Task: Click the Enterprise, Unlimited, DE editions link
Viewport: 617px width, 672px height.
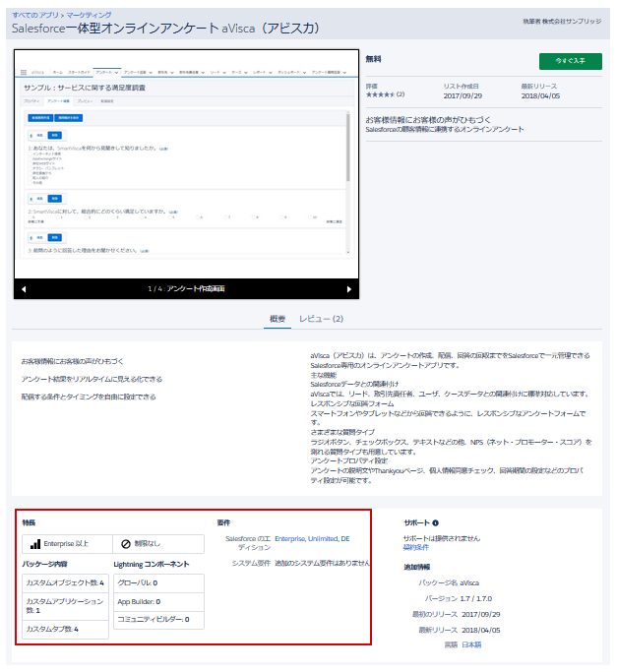Action: tap(312, 539)
